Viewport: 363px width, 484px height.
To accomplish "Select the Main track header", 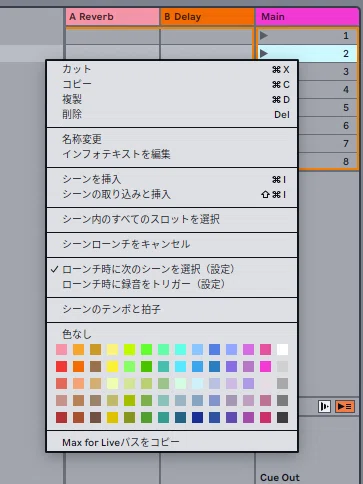I will pyautogui.click(x=307, y=17).
